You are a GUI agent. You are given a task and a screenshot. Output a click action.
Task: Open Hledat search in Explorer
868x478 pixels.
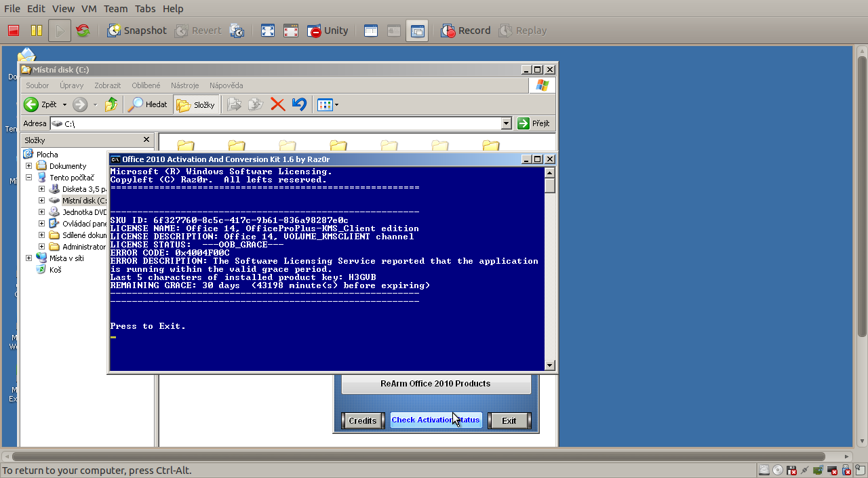pos(148,104)
